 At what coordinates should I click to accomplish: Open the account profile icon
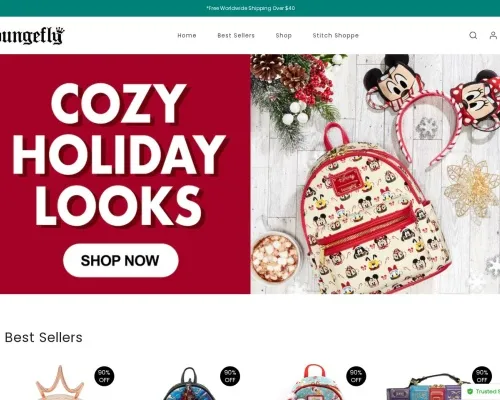tap(493, 35)
